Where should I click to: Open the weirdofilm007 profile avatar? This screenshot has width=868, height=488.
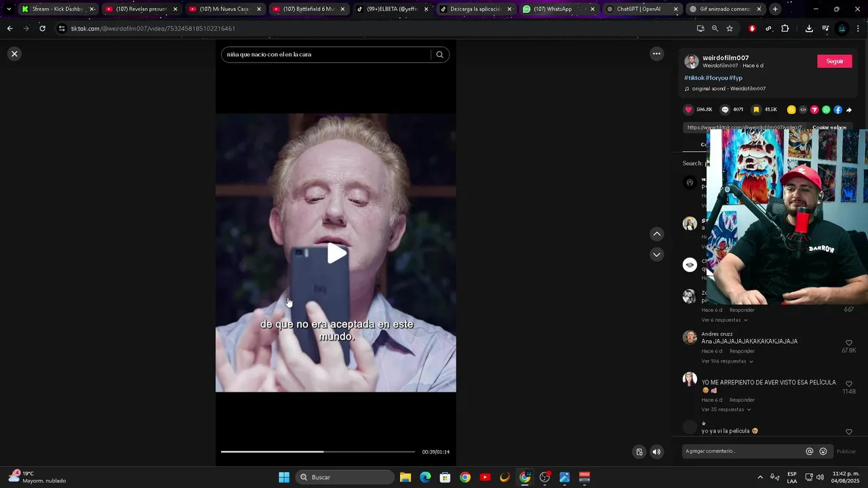coord(692,62)
